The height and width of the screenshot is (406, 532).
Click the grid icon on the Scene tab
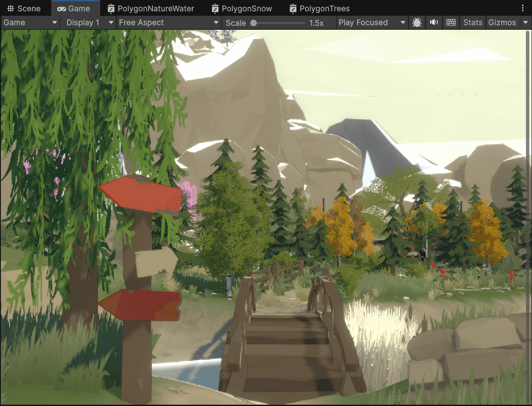[x=10, y=8]
